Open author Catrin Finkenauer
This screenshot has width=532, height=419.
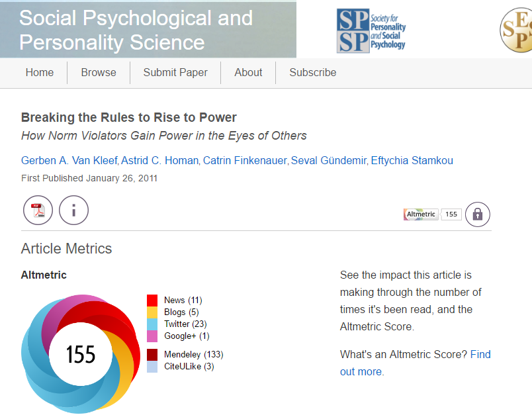245,160
